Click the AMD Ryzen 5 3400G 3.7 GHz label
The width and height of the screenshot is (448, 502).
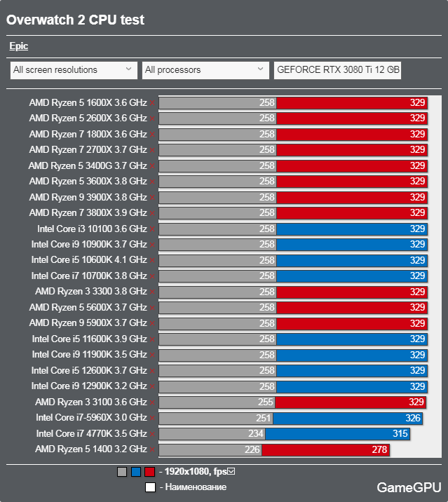click(x=88, y=165)
